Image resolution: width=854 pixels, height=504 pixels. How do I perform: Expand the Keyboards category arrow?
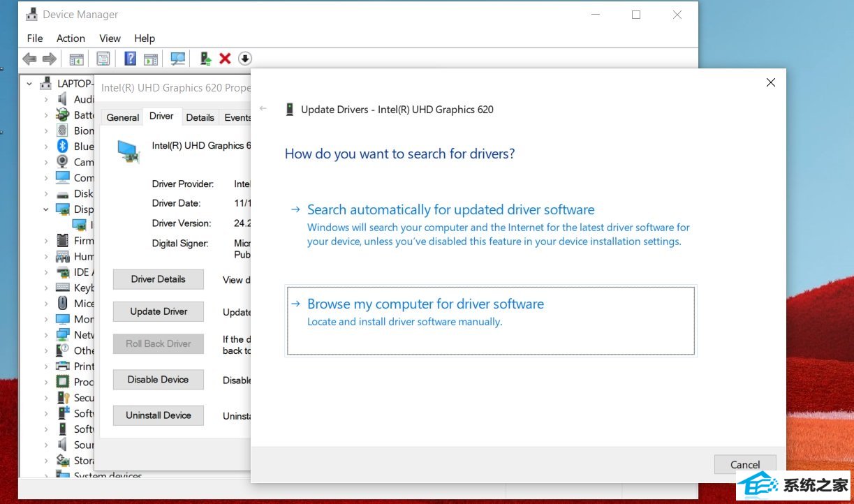click(x=46, y=288)
